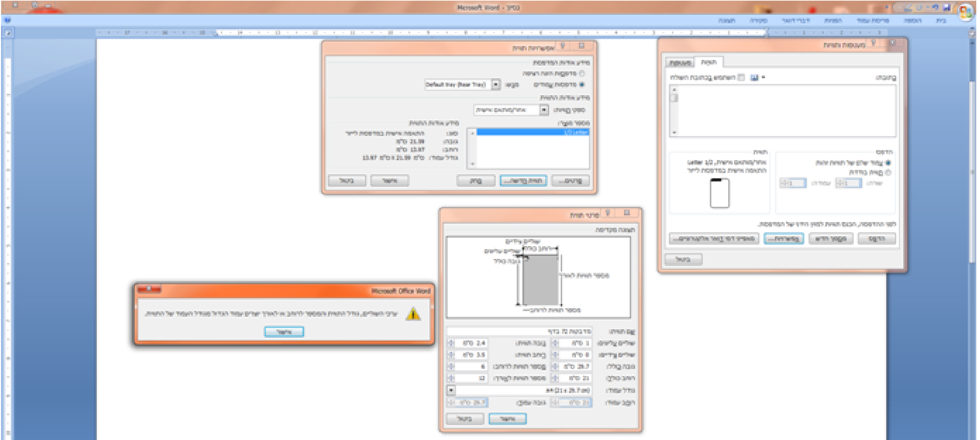Click the help icon in Label Details dialog

tap(607, 213)
